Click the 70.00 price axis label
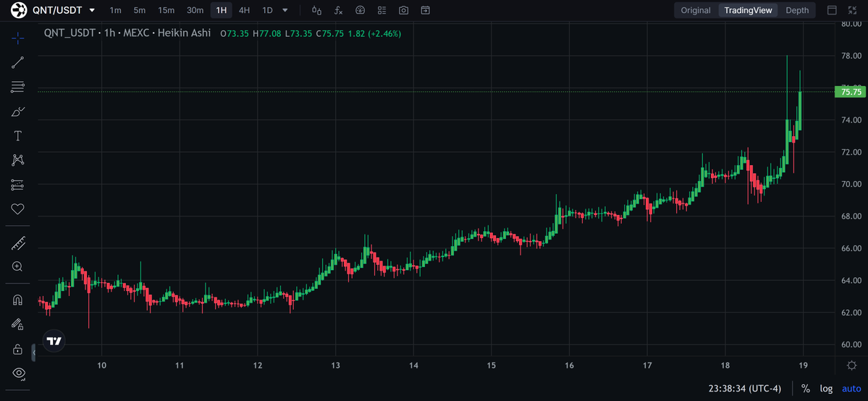This screenshot has width=868, height=401. [x=851, y=184]
